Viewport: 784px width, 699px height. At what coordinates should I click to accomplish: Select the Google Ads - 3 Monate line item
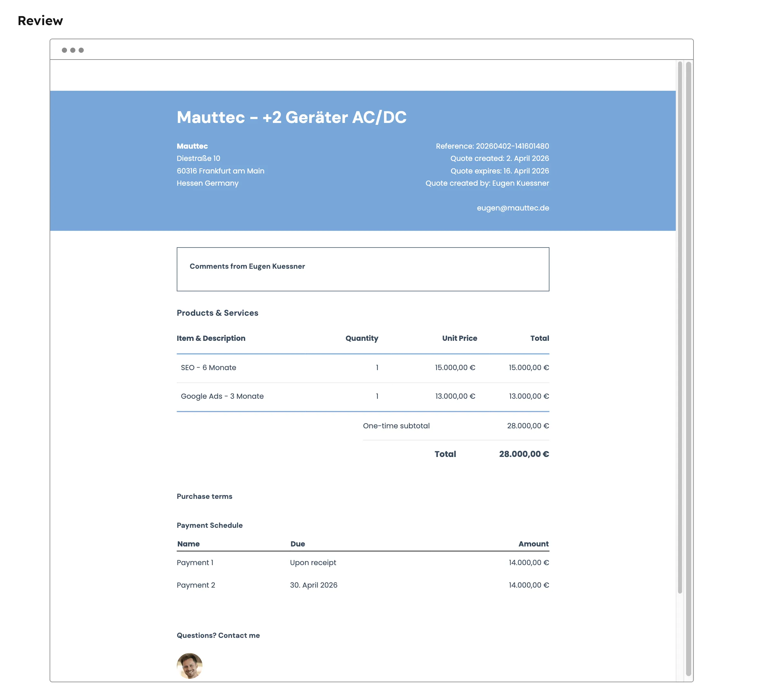[222, 396]
